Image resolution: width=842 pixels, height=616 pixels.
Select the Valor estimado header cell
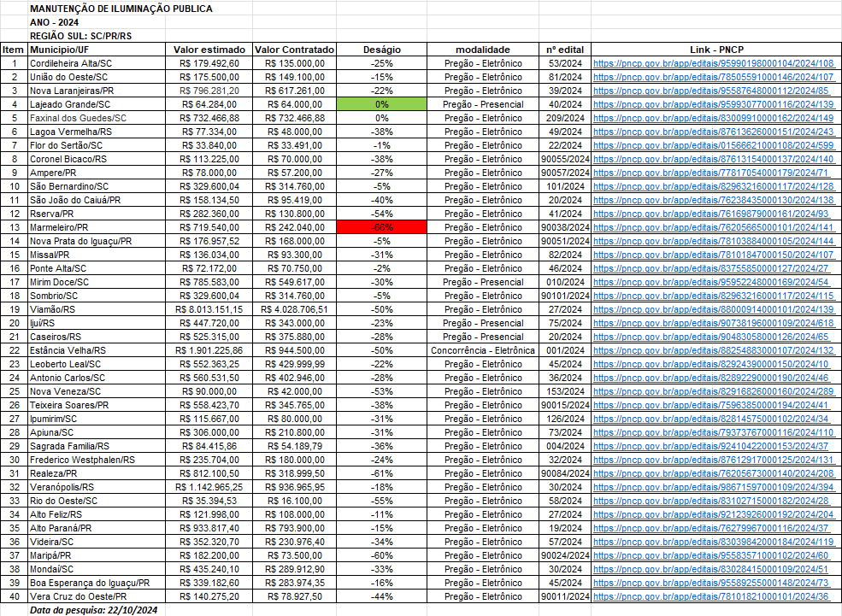point(209,50)
